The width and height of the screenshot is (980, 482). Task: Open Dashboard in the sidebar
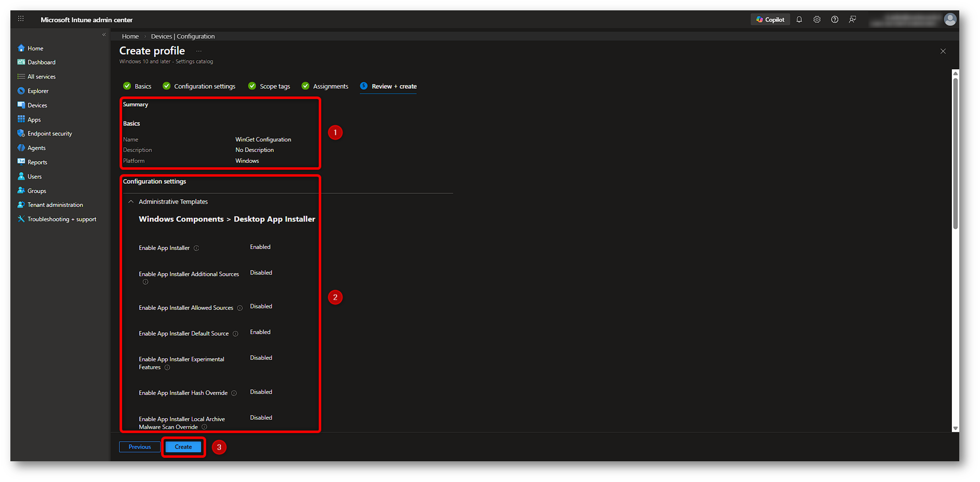click(37, 62)
